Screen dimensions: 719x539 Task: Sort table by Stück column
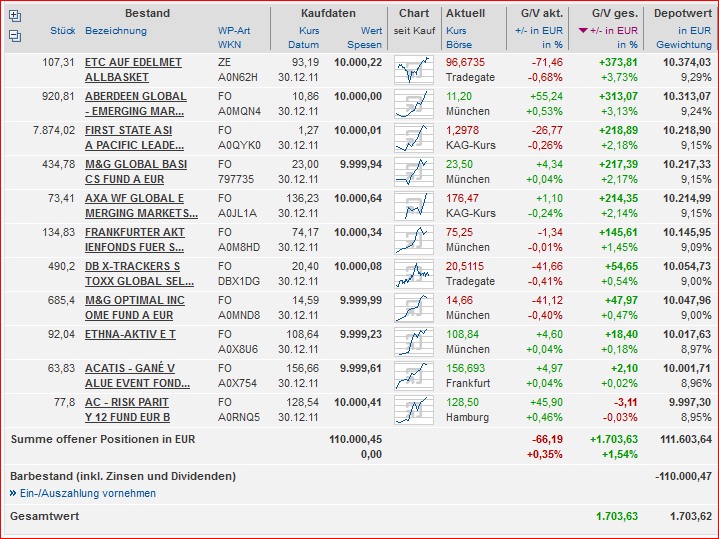(63, 31)
